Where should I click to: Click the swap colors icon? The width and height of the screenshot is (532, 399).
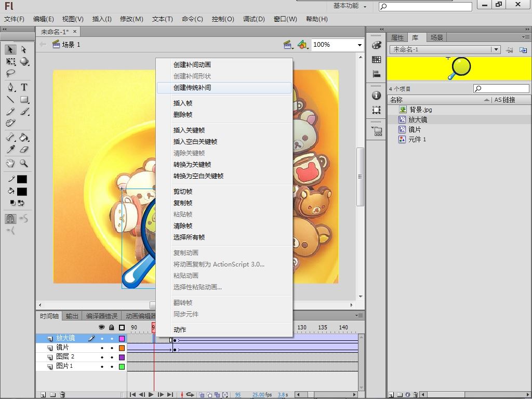21,203
